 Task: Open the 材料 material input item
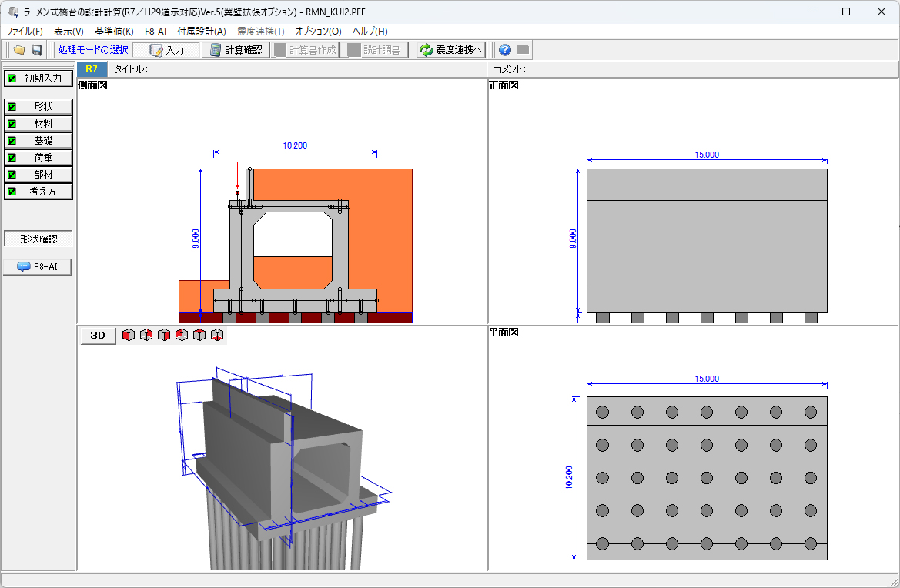(38, 123)
